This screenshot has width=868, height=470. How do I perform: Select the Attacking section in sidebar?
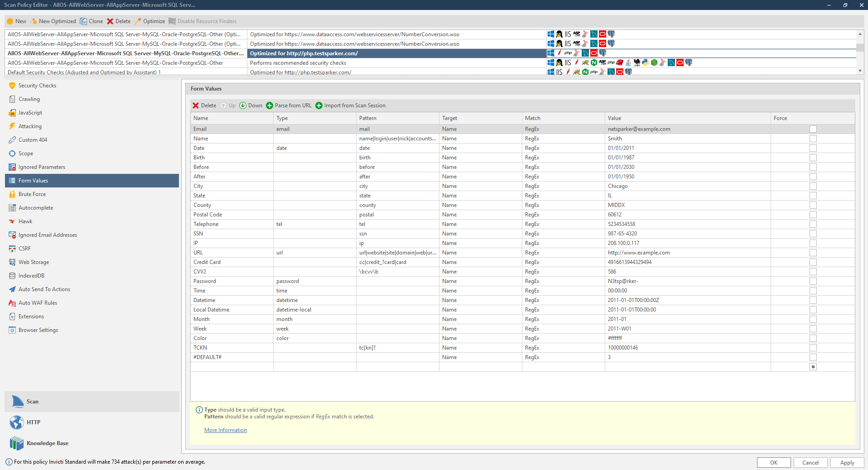click(x=30, y=126)
